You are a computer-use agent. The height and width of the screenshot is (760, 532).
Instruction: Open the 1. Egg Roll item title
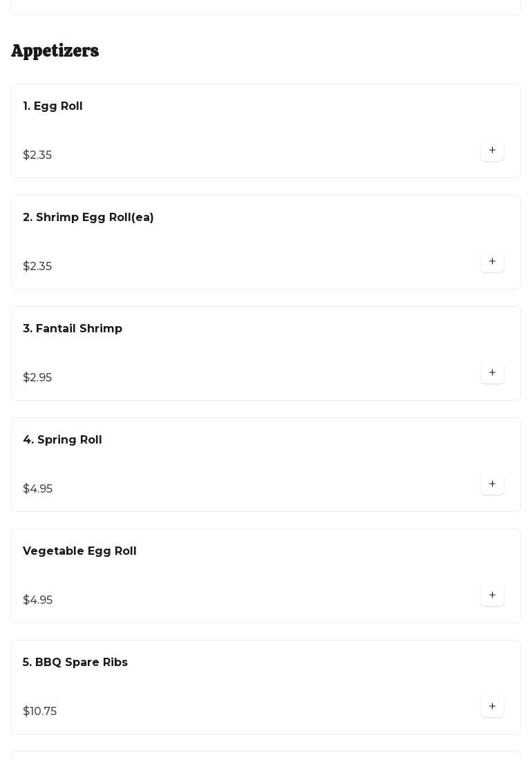point(53,106)
